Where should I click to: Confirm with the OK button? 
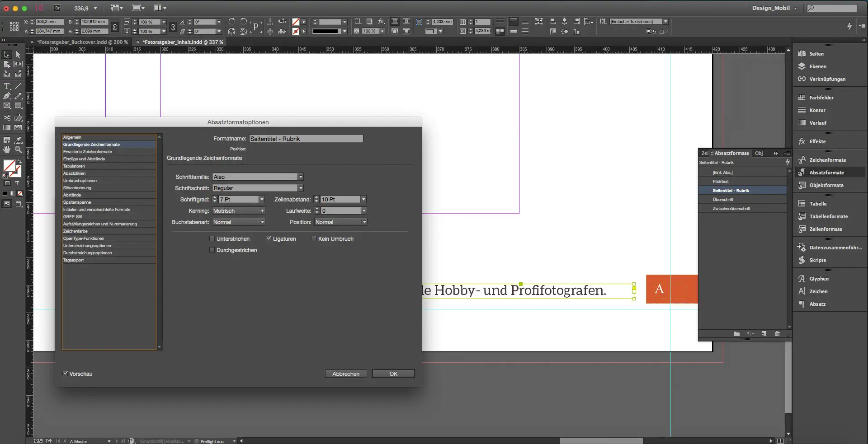pyautogui.click(x=393, y=374)
